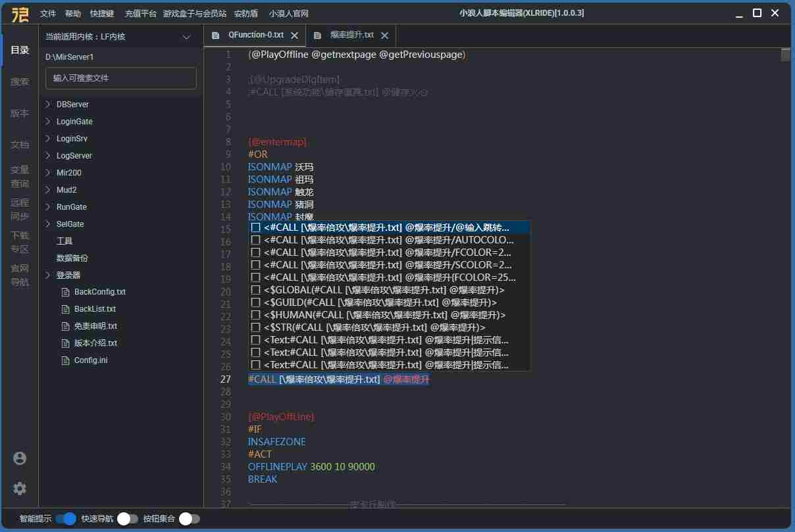Image resolution: width=795 pixels, height=532 pixels.
Task: Close the QFunction-0.txt tab
Action: click(x=294, y=36)
